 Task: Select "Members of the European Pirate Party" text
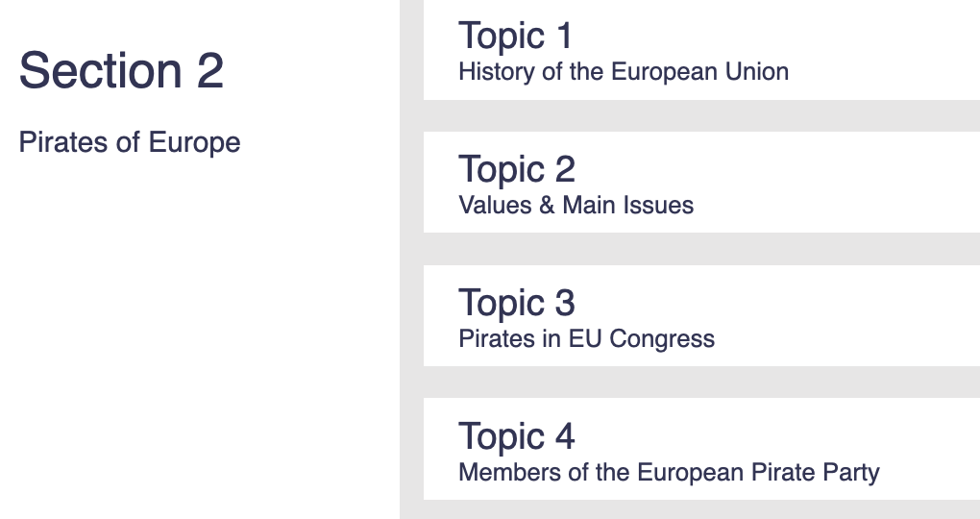(669, 472)
